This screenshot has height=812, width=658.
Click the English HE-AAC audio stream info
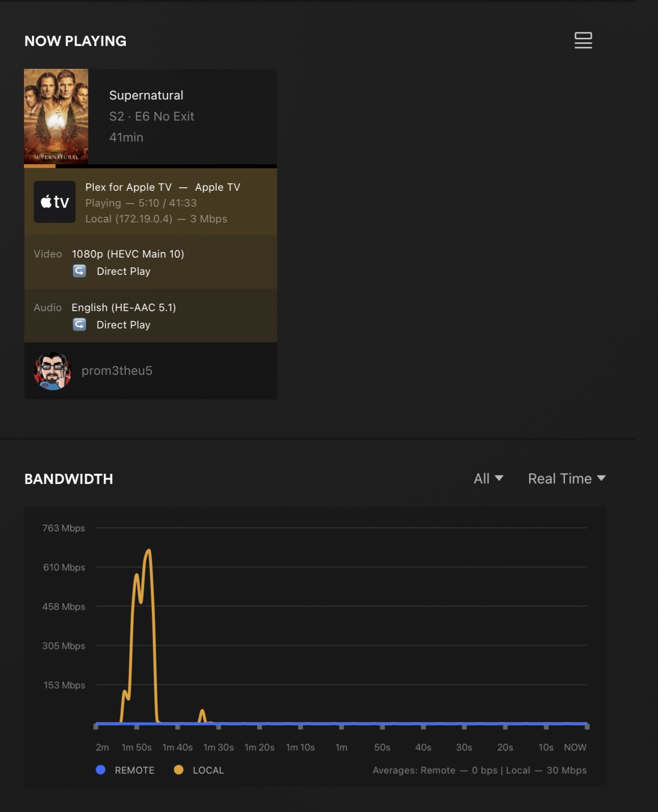tap(123, 308)
